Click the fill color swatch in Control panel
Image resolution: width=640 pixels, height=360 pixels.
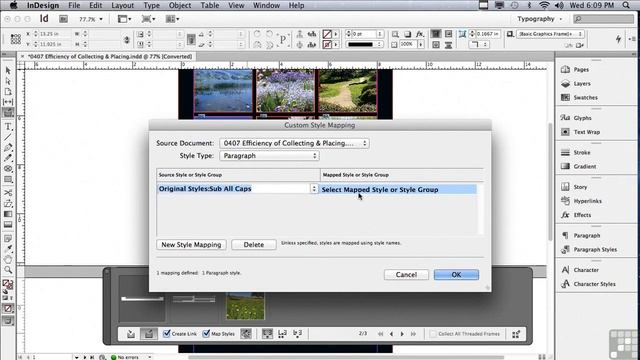click(x=327, y=34)
